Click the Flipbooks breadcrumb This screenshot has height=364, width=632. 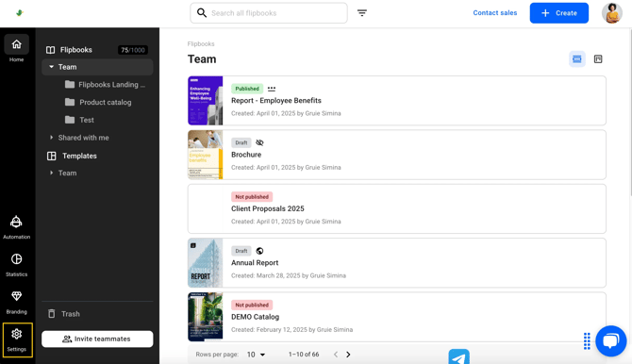(201, 44)
